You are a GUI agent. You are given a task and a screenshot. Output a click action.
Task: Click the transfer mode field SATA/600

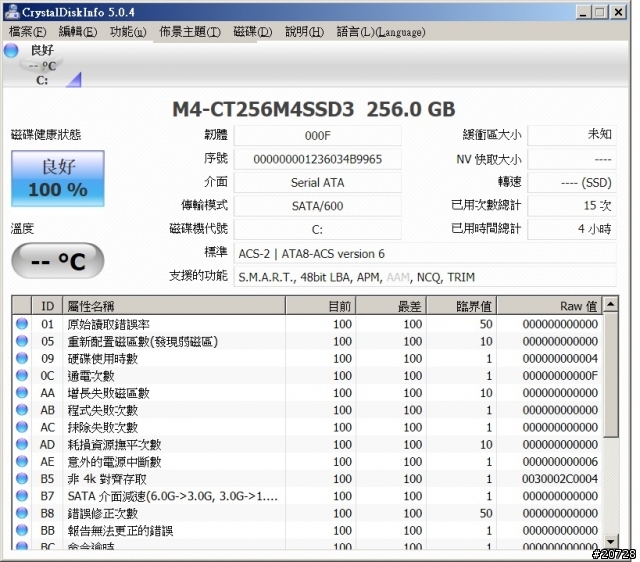pos(317,206)
